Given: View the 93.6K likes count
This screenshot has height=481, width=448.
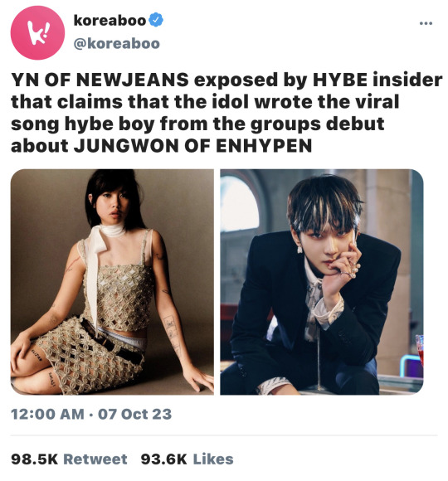Looking at the screenshot, I should click(164, 459).
